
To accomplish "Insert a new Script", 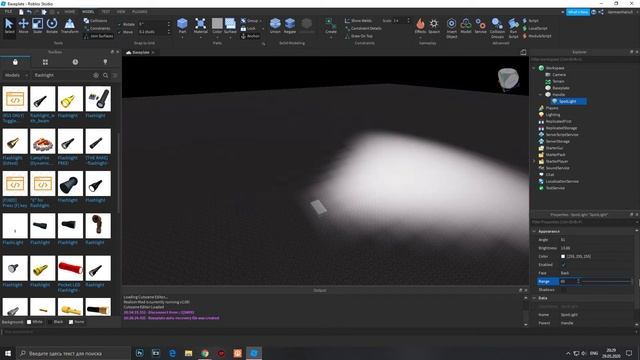I will click(x=531, y=20).
